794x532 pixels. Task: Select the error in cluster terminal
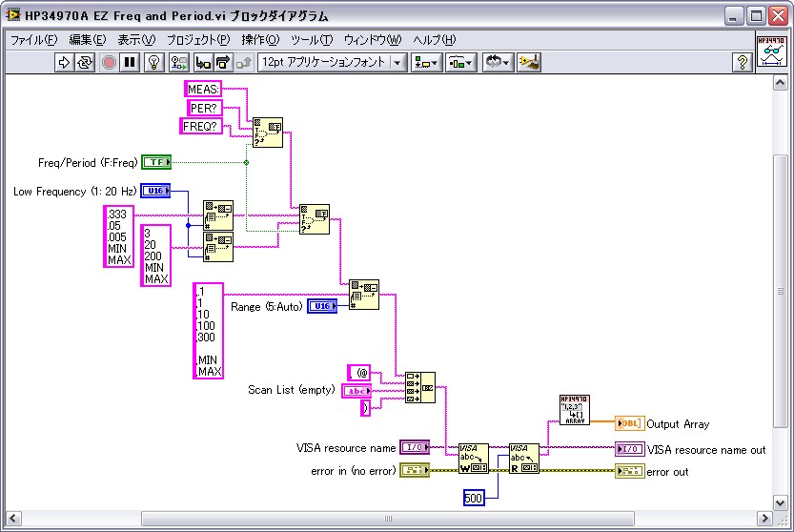415,470
